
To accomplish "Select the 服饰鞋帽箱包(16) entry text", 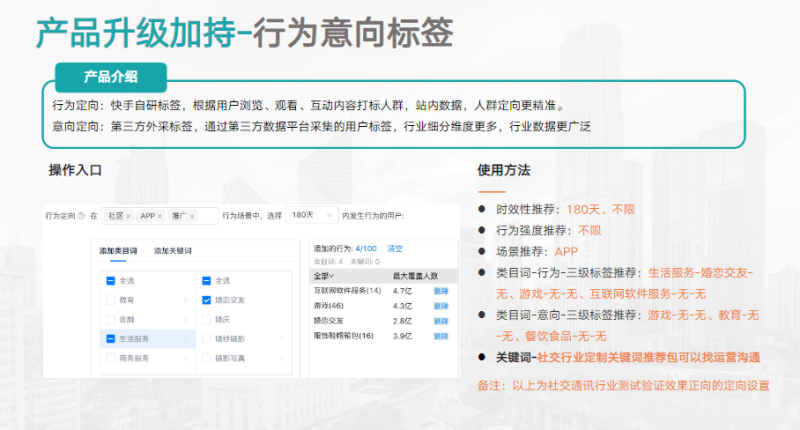I will tap(343, 336).
